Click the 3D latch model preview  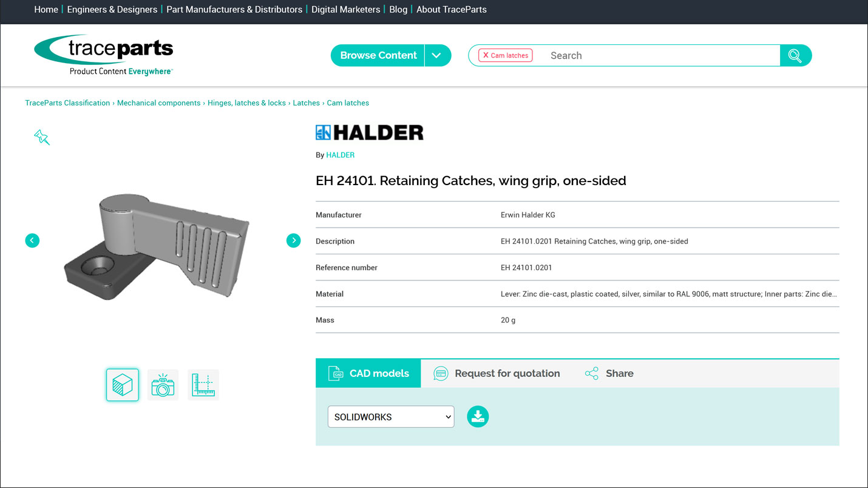point(157,246)
